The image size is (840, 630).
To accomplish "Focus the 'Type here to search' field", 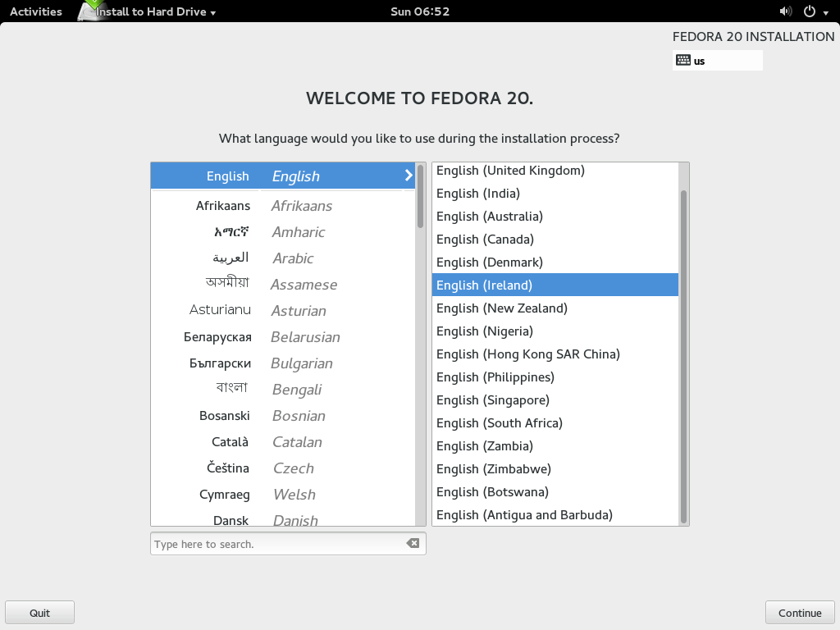I will 288,544.
